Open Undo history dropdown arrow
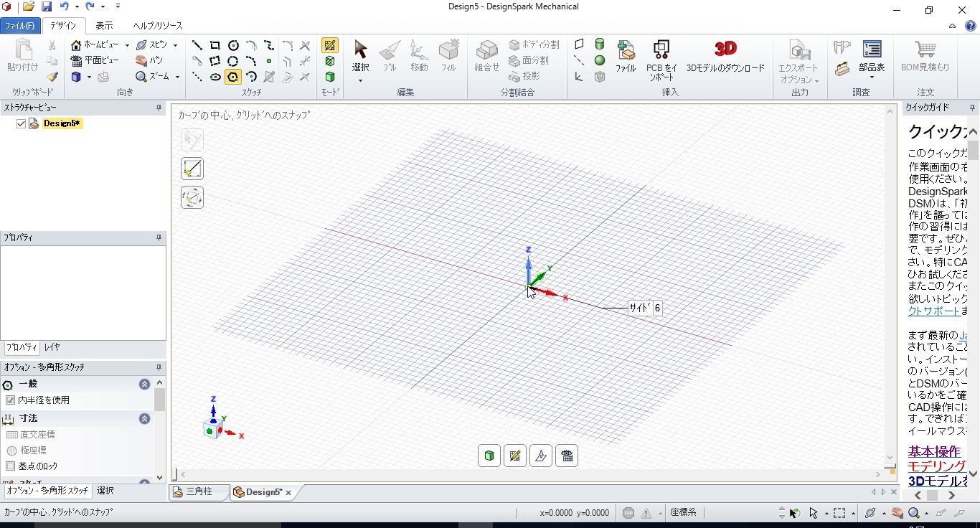 (77, 6)
